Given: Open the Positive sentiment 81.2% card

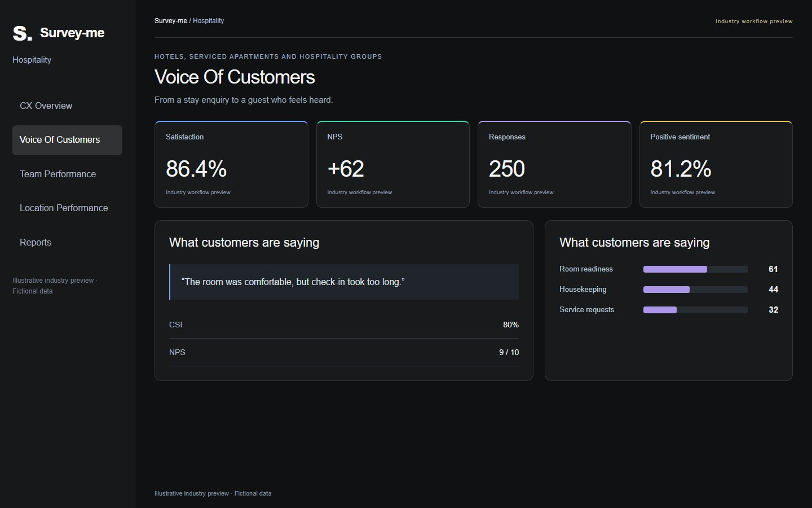Looking at the screenshot, I should (x=716, y=164).
